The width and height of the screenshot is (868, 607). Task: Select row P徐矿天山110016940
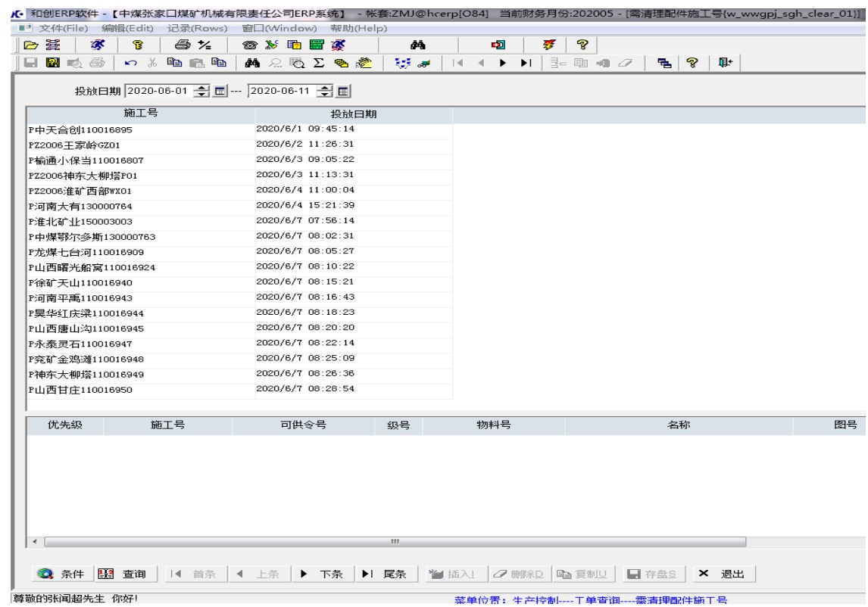[239, 283]
